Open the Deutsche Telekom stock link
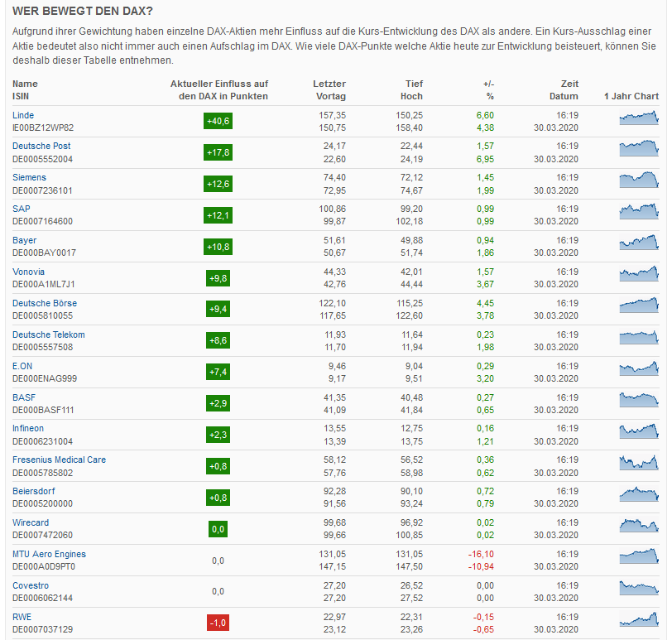The width and height of the screenshot is (672, 640). (49, 334)
